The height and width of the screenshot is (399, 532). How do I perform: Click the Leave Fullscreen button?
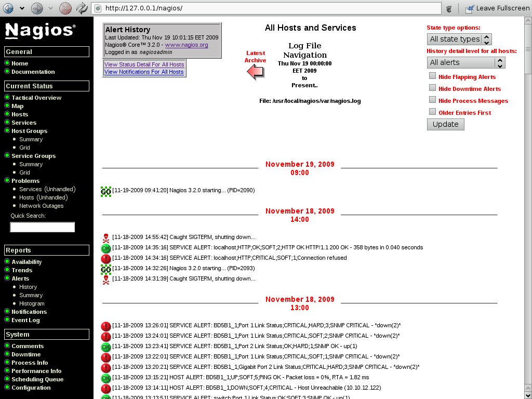click(497, 8)
